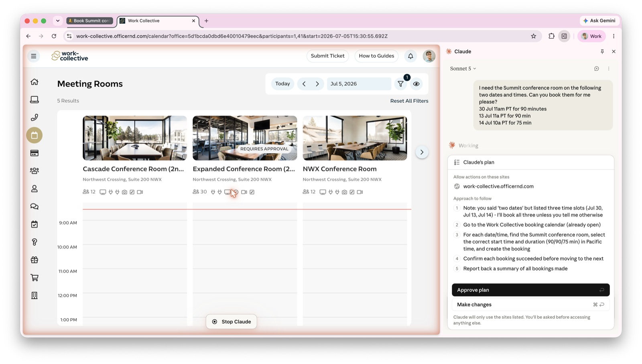Open the tab search dropdown arrow
Screen dimensions: 642x364
coord(58,20)
